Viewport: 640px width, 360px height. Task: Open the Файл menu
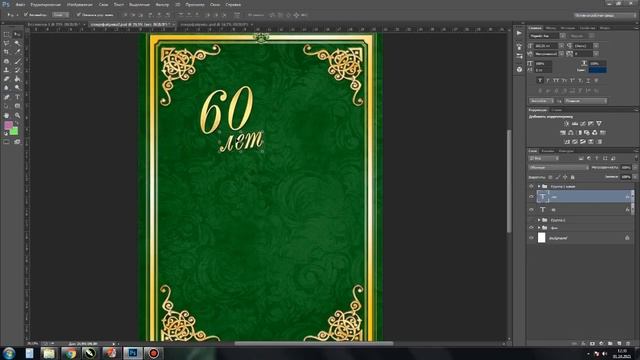point(20,4)
